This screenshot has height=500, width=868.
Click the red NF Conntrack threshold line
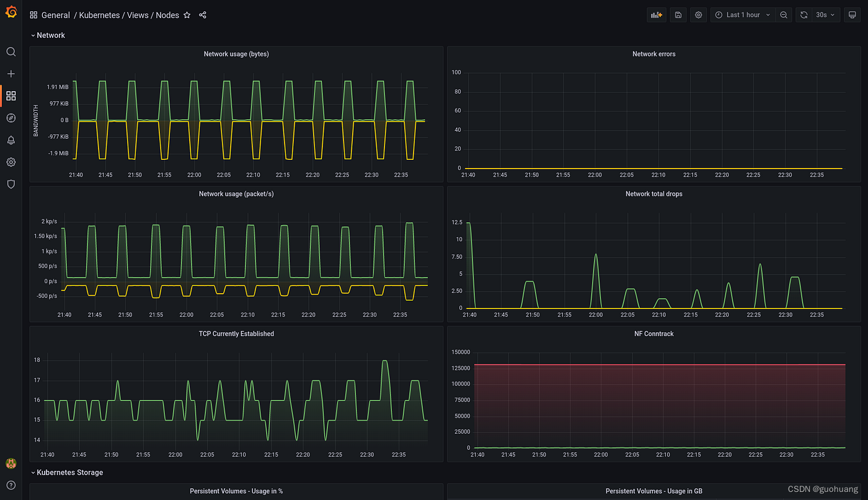coord(658,365)
